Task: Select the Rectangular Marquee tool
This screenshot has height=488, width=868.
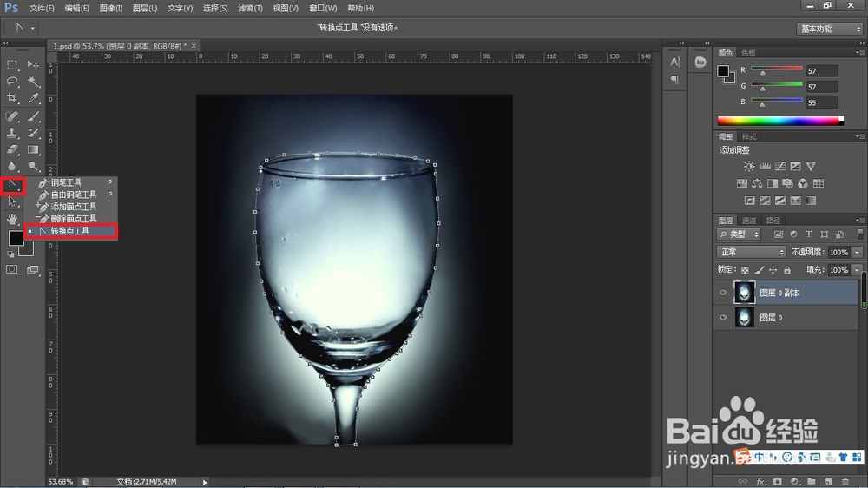Action: (12, 65)
